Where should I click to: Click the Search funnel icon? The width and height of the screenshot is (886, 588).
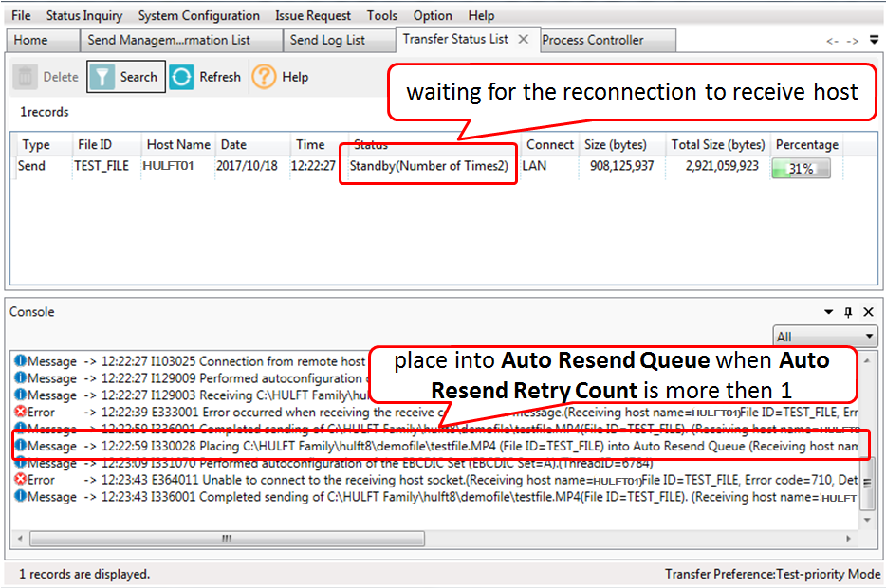pos(103,77)
